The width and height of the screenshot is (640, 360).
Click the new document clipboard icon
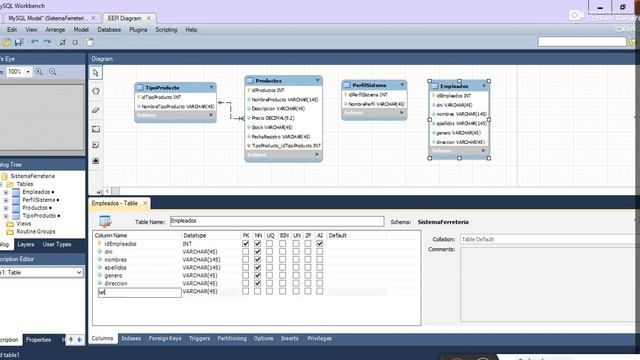tap(89, 42)
